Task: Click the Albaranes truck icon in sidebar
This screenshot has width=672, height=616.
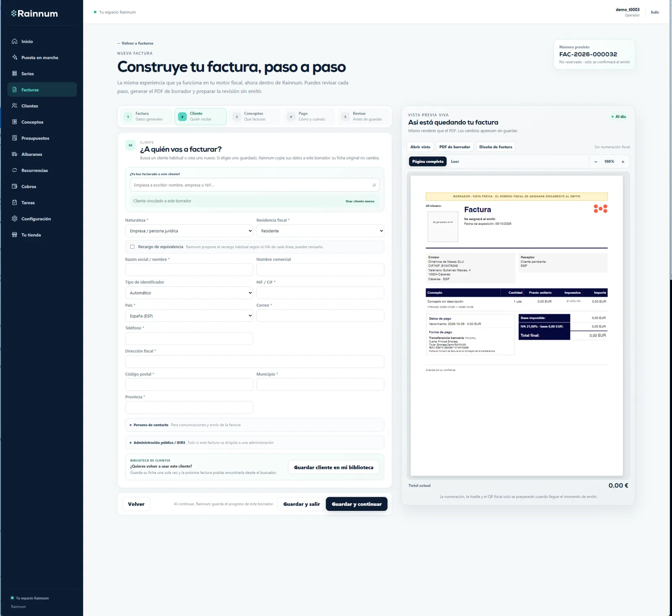Action: [15, 154]
